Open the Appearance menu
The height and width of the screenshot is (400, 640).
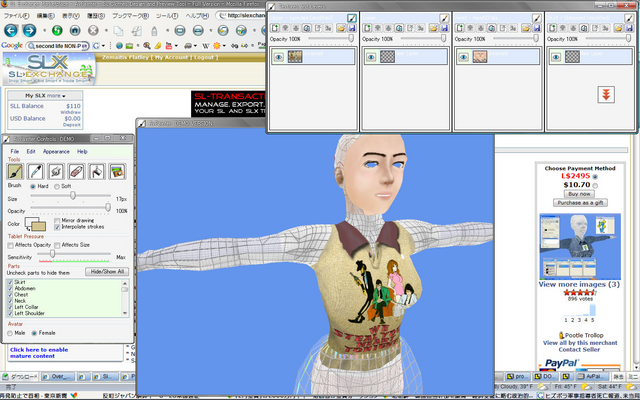tap(56, 151)
